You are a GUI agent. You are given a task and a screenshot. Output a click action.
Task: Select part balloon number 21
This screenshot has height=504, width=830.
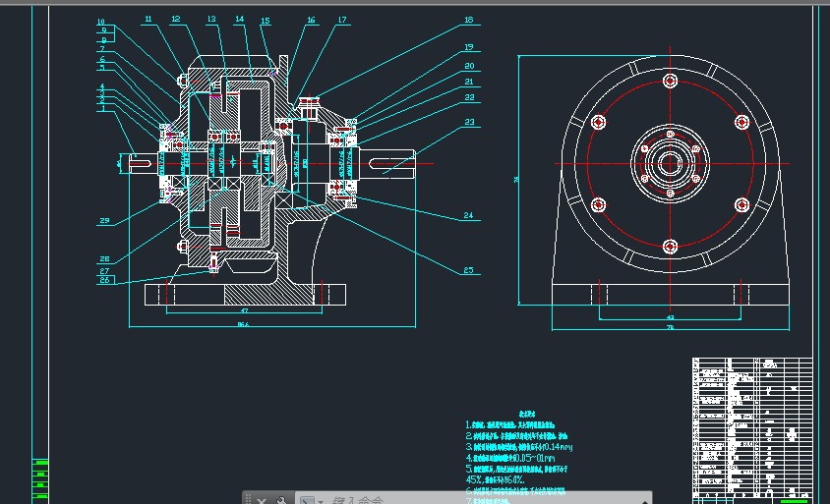pyautogui.click(x=469, y=82)
